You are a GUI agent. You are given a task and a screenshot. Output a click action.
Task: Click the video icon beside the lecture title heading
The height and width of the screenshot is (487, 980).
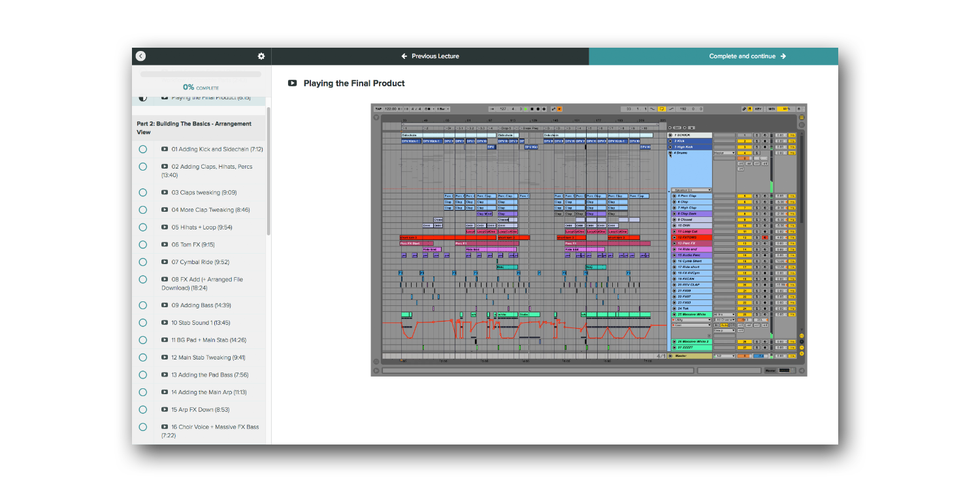(x=293, y=83)
